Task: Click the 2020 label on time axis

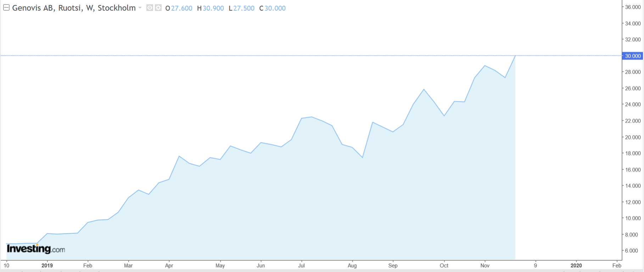Action: 576,266
